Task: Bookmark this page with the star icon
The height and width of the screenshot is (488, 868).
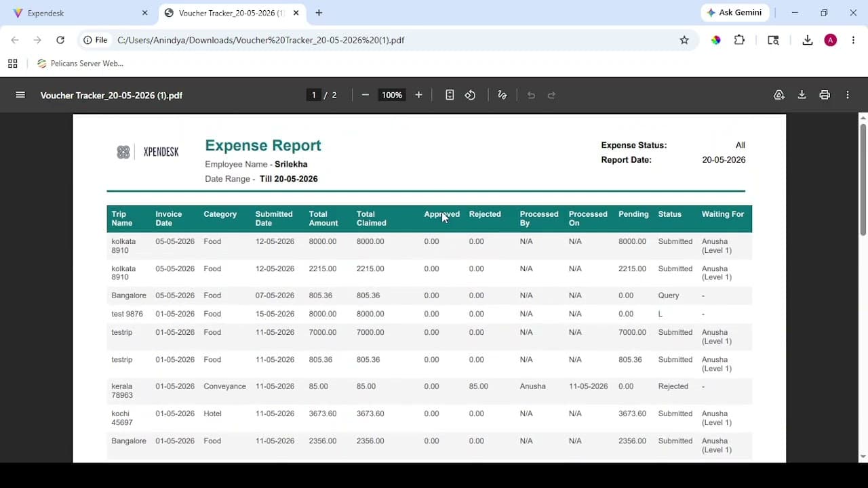Action: (x=684, y=40)
